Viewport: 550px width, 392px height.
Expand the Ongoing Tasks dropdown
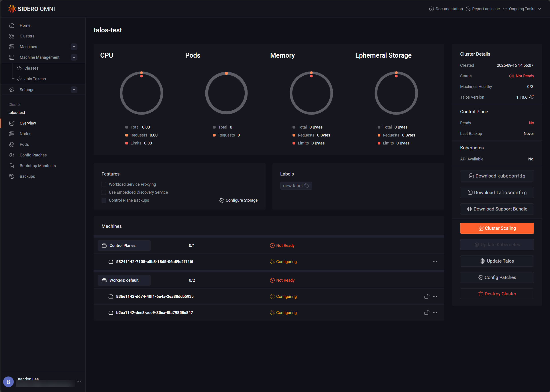click(x=539, y=9)
